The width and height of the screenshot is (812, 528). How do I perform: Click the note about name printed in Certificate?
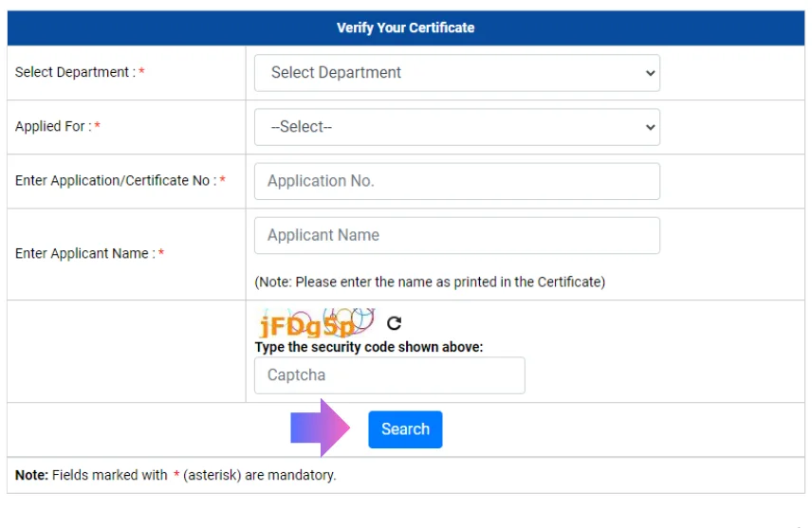point(430,282)
